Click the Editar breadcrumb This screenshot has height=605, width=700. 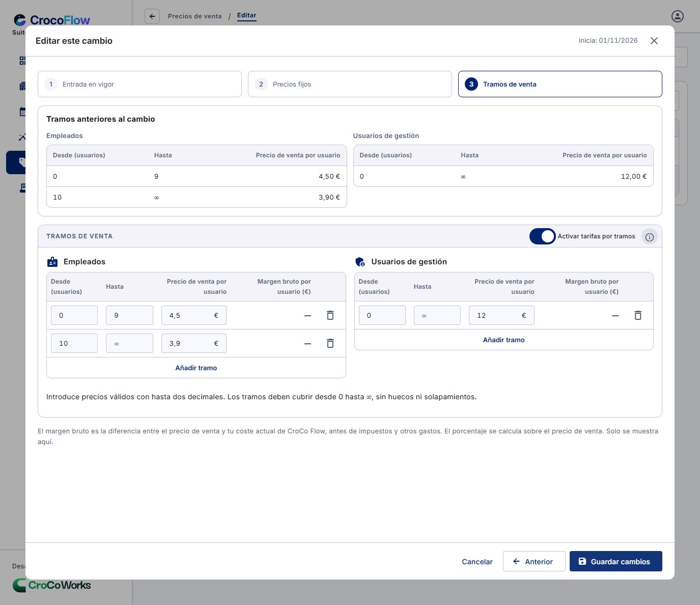(247, 15)
